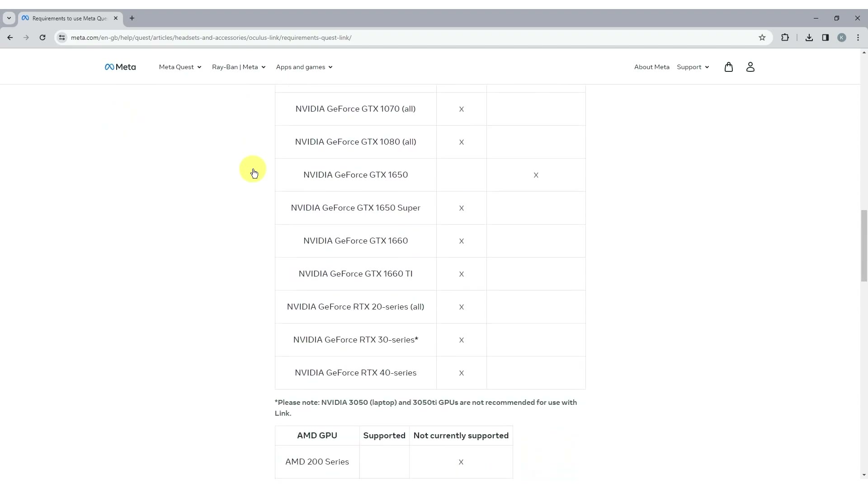The height and width of the screenshot is (488, 868).
Task: Open the tab search dropdown
Action: 9,18
